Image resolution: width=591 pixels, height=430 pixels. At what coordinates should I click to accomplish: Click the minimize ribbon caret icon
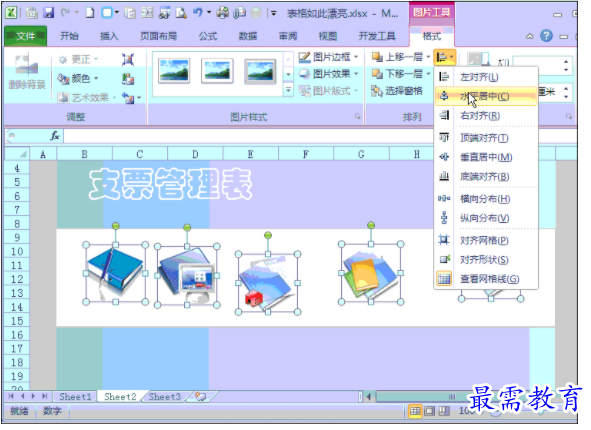coord(530,37)
